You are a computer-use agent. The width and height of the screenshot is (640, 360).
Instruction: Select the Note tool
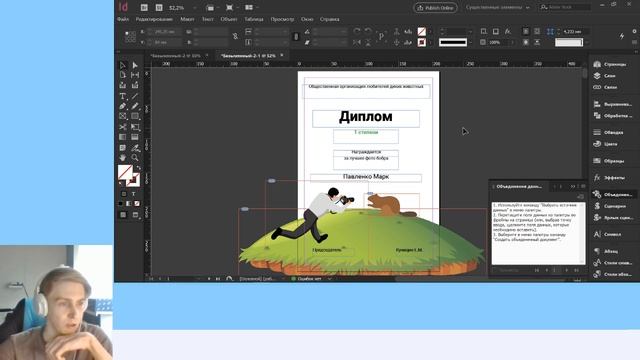pos(122,148)
